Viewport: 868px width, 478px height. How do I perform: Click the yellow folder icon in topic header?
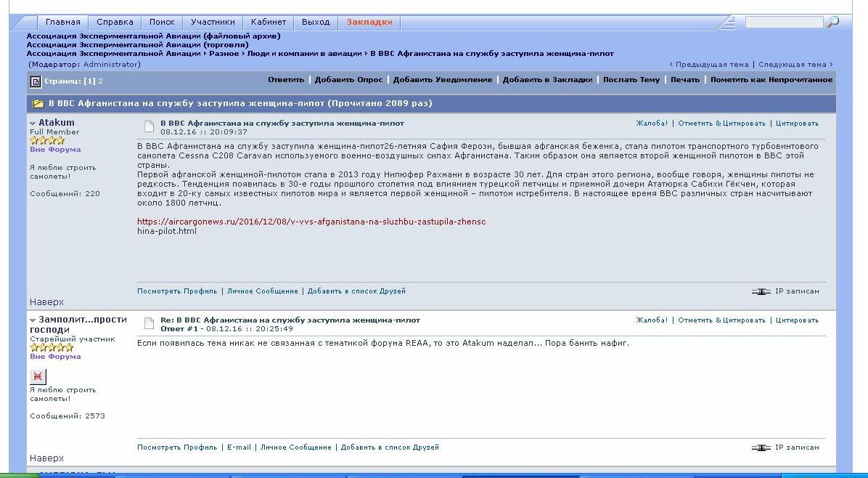point(38,104)
